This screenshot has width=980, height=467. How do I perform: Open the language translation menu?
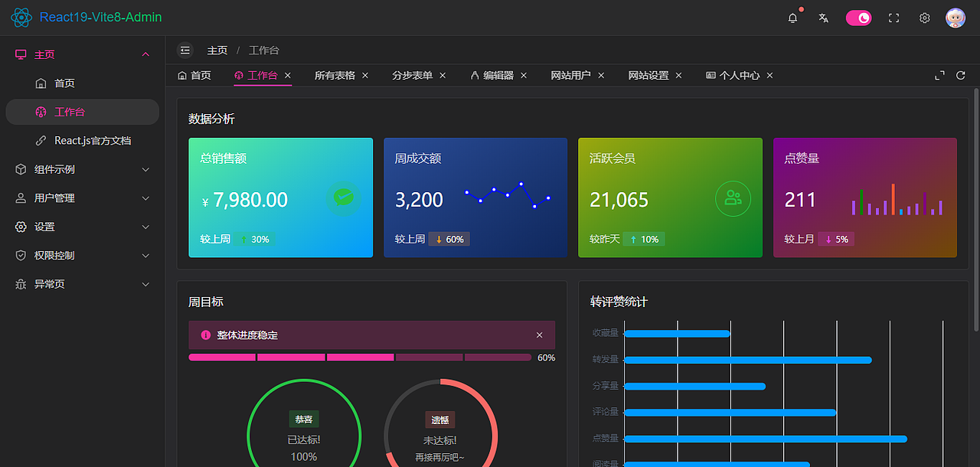click(823, 18)
